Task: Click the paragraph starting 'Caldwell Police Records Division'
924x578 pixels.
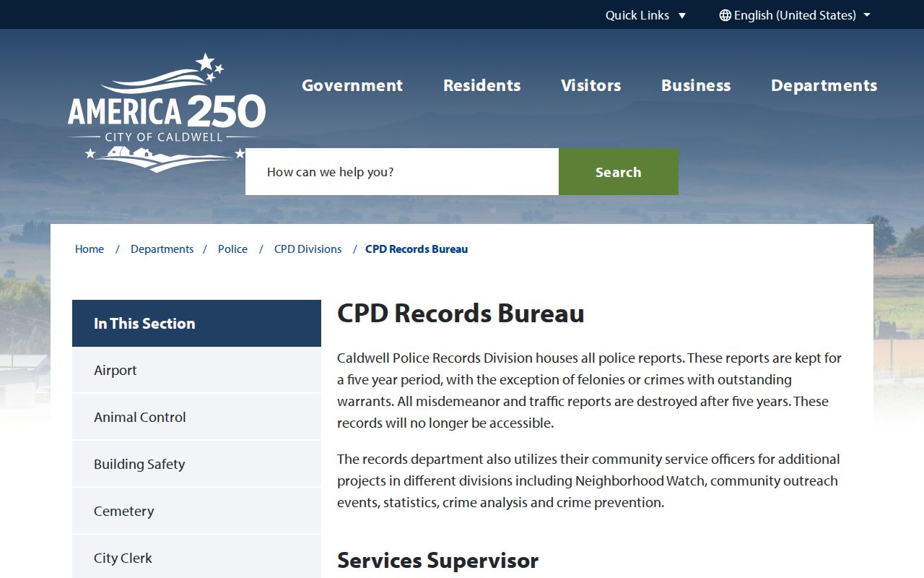Action: [x=590, y=390]
